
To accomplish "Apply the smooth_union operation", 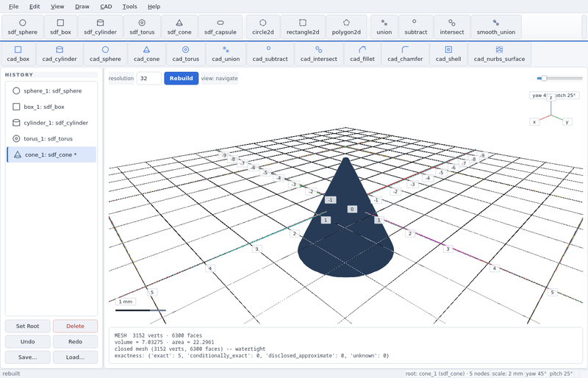I will coord(495,27).
